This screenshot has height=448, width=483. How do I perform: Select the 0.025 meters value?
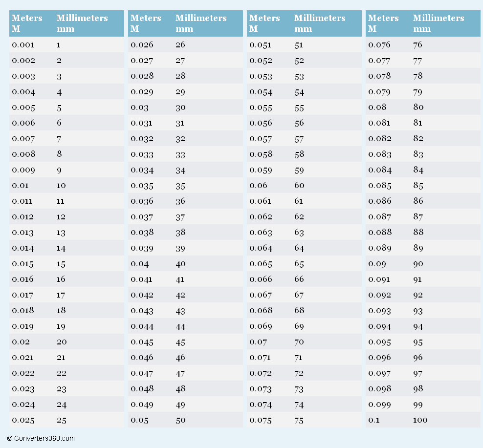tap(23, 420)
